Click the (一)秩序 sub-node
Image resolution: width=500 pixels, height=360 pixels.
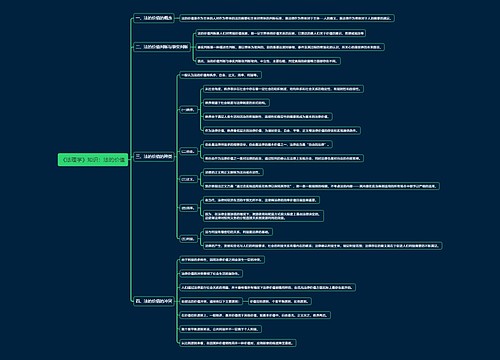[x=189, y=109]
